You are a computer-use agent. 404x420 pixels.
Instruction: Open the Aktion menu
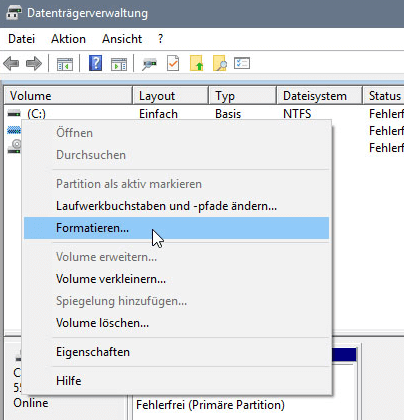coord(68,39)
